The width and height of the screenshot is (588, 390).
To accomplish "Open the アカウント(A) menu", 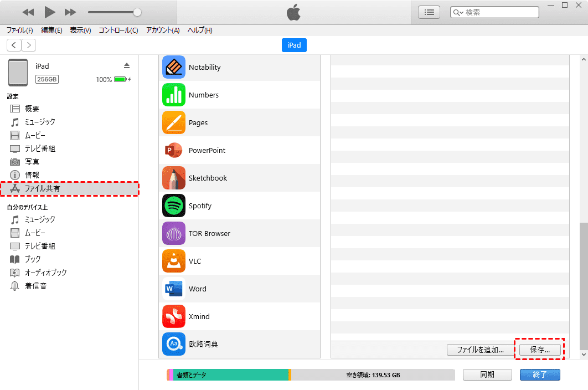I will [x=163, y=30].
